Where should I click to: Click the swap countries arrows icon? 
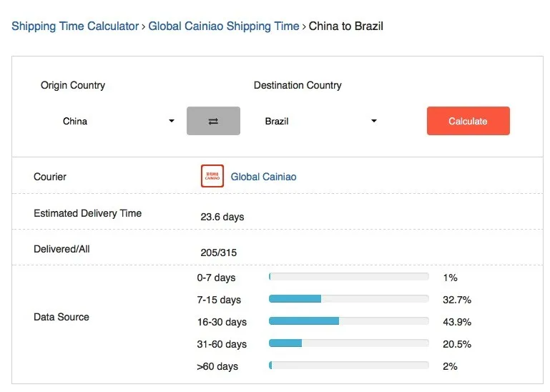tap(213, 121)
